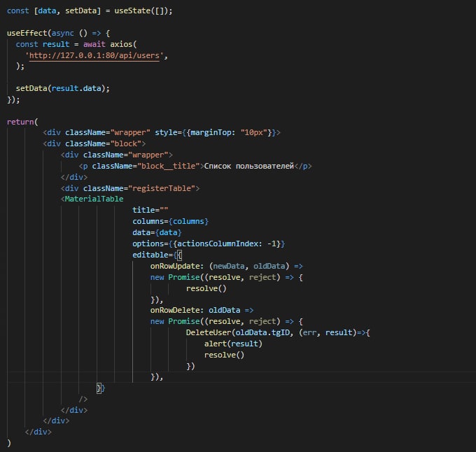The height and width of the screenshot is (452, 476).
Task: Click setData(result.data) line
Action: [62, 88]
